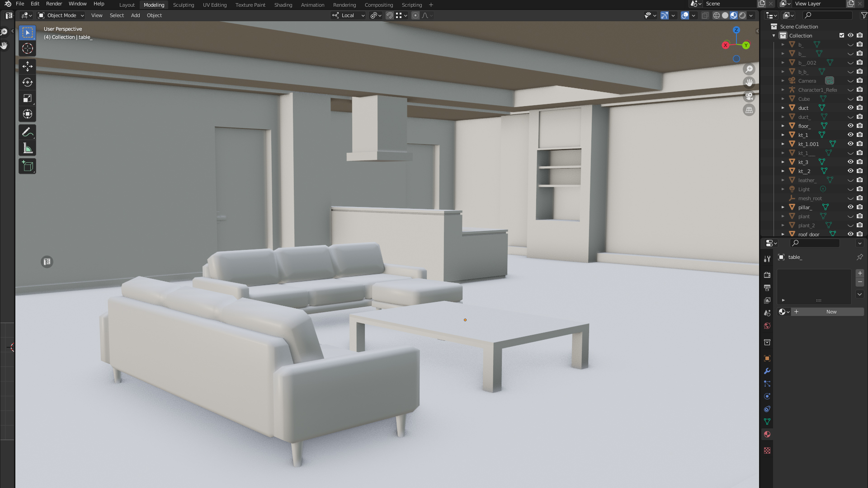Activate the Rotate tool
The height and width of the screenshot is (488, 868).
click(27, 82)
